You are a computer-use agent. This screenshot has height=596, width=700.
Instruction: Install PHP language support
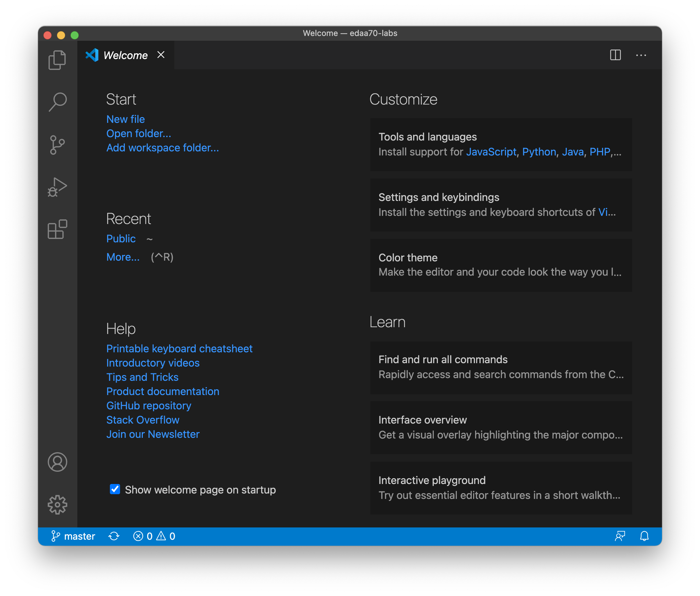[600, 152]
